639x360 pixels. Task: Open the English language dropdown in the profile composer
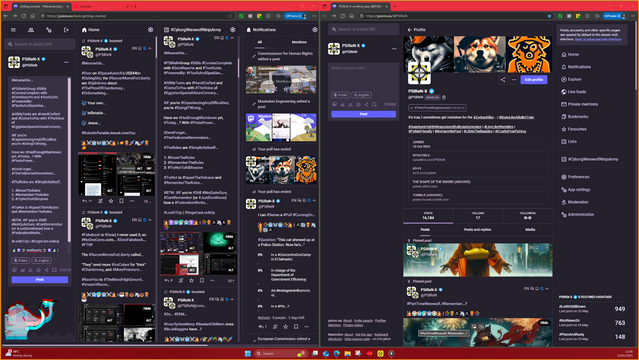pos(361,95)
